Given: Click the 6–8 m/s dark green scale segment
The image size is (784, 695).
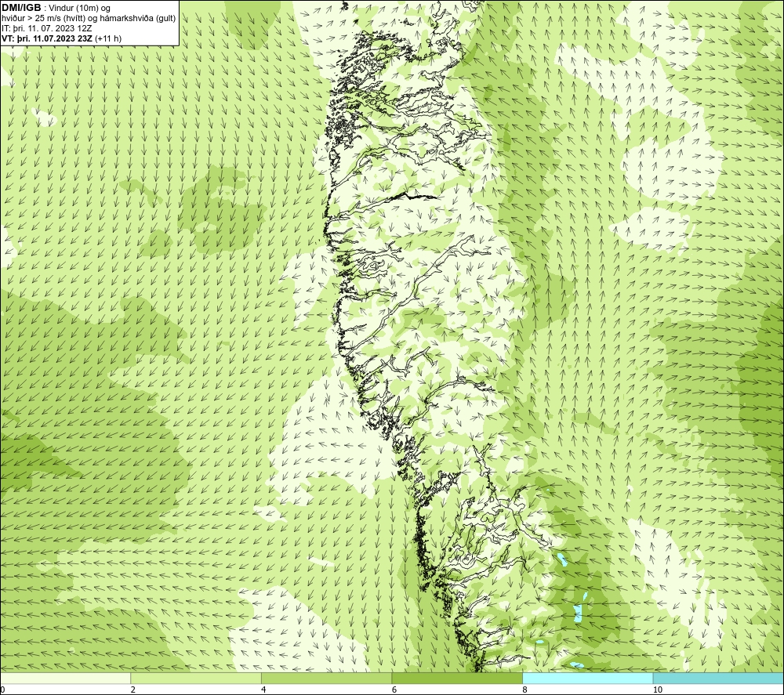Looking at the screenshot, I should pos(457,678).
